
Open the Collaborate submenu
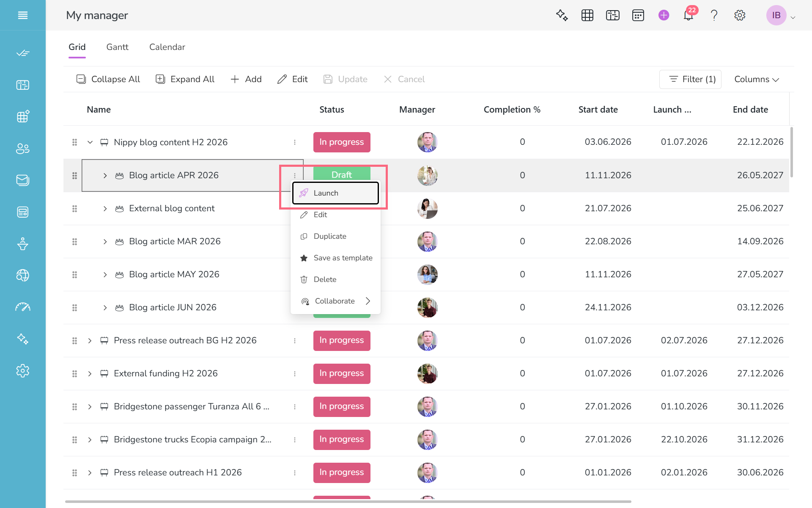click(335, 301)
